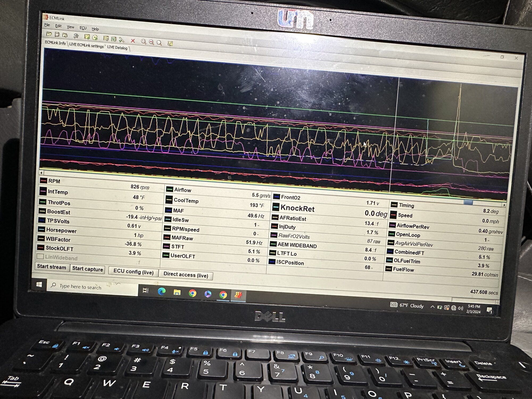This screenshot has width=532, height=399.
Task: Click the CoolTemp value 193 °F
Action: (257, 205)
